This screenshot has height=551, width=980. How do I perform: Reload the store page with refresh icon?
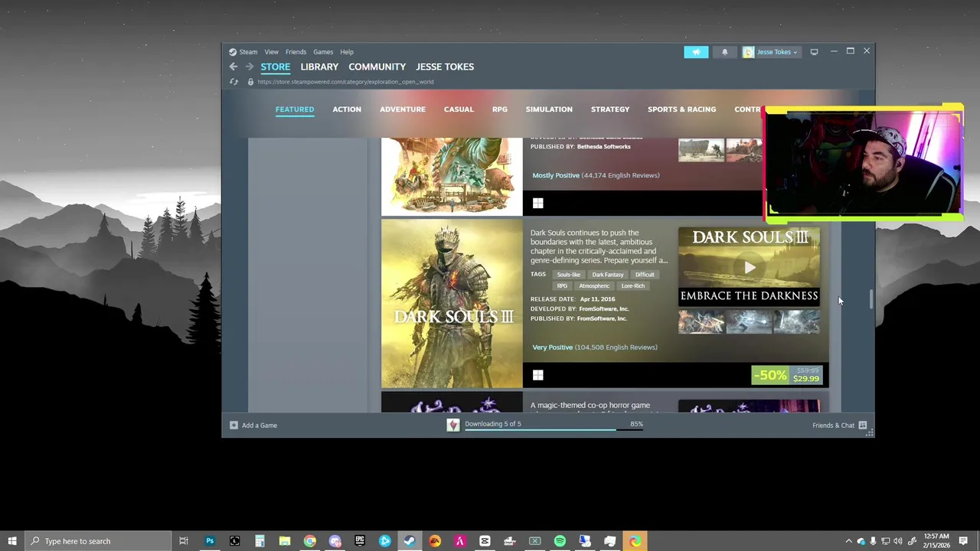click(234, 82)
